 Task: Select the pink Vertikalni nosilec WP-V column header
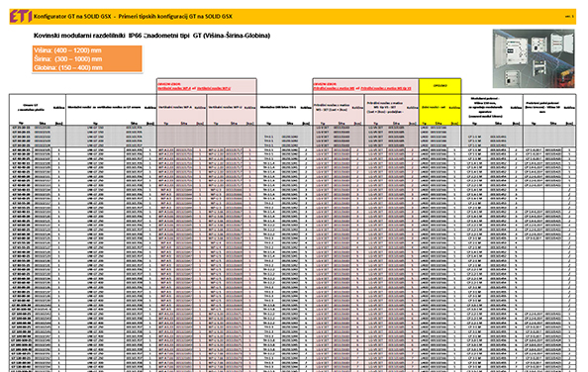(x=226, y=107)
